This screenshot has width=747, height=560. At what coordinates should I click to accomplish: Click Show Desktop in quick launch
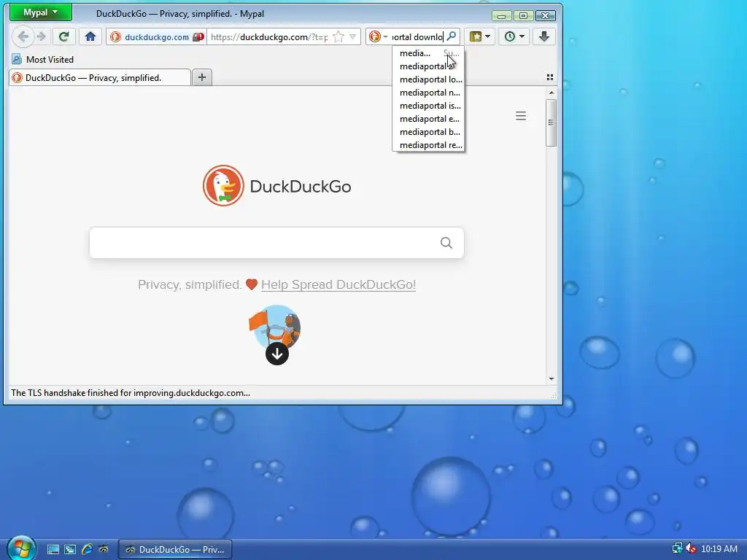(x=53, y=550)
